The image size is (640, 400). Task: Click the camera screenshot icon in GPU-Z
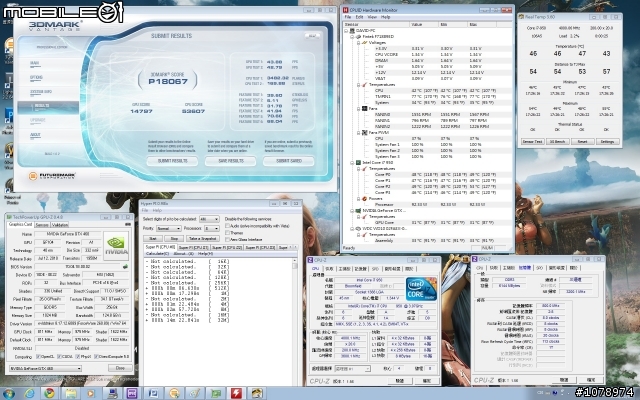click(x=128, y=224)
